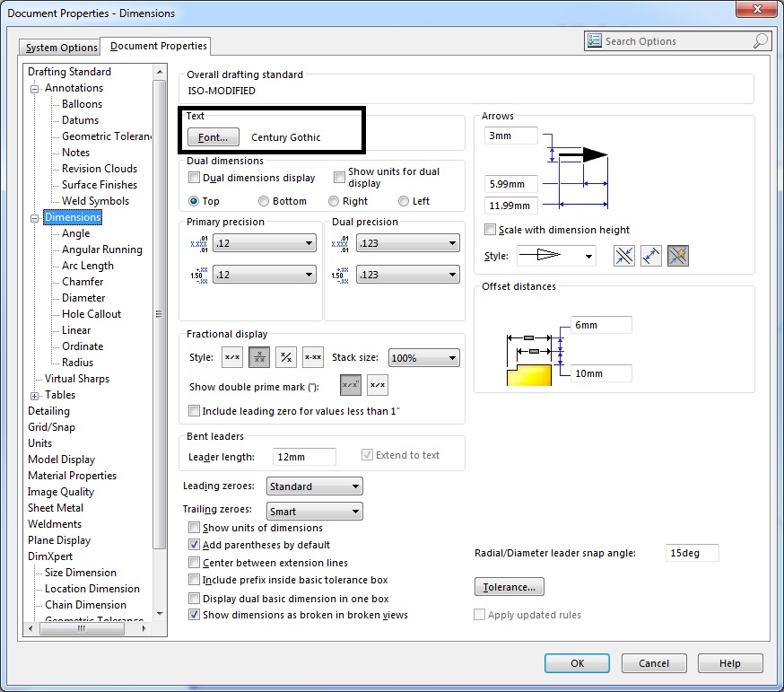Enable Dual dimensions display checkbox

click(195, 178)
